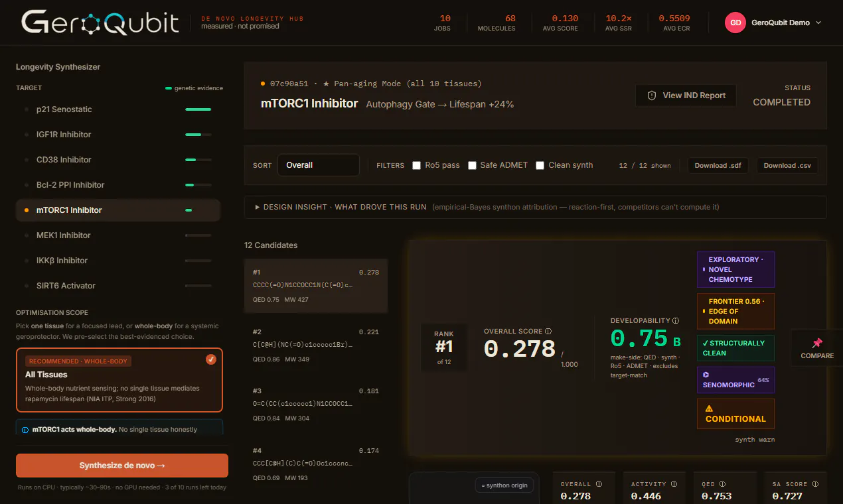
Task: Toggle the Ro5 pass filter checkbox
Action: [417, 165]
